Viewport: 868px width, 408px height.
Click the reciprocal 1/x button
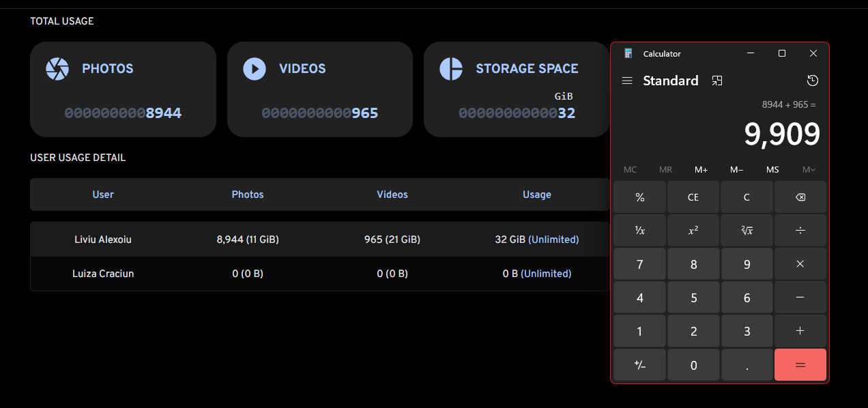click(x=639, y=231)
